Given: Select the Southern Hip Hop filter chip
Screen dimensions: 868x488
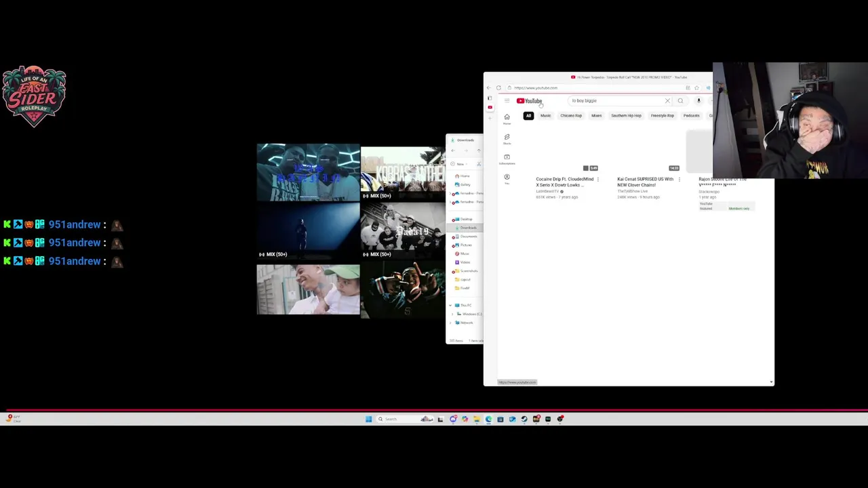Looking at the screenshot, I should [x=626, y=116].
